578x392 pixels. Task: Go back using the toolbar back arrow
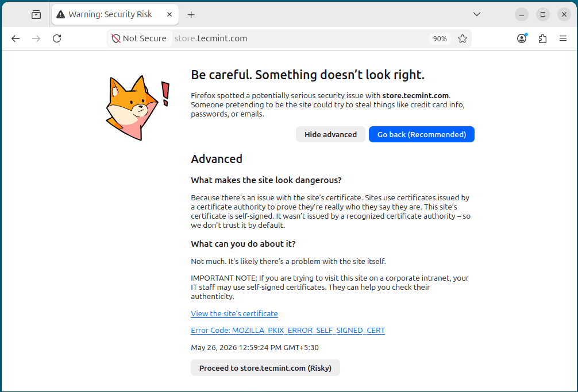pyautogui.click(x=16, y=38)
